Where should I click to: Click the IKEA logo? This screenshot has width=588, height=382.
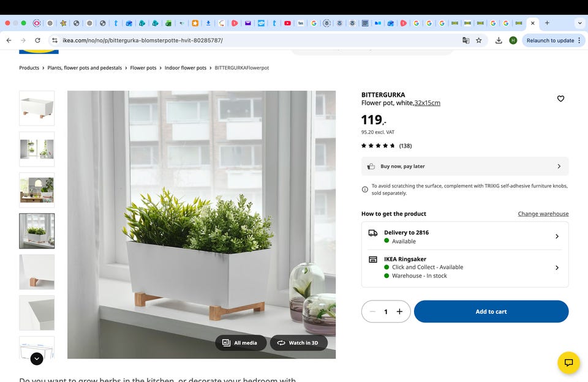39,52
